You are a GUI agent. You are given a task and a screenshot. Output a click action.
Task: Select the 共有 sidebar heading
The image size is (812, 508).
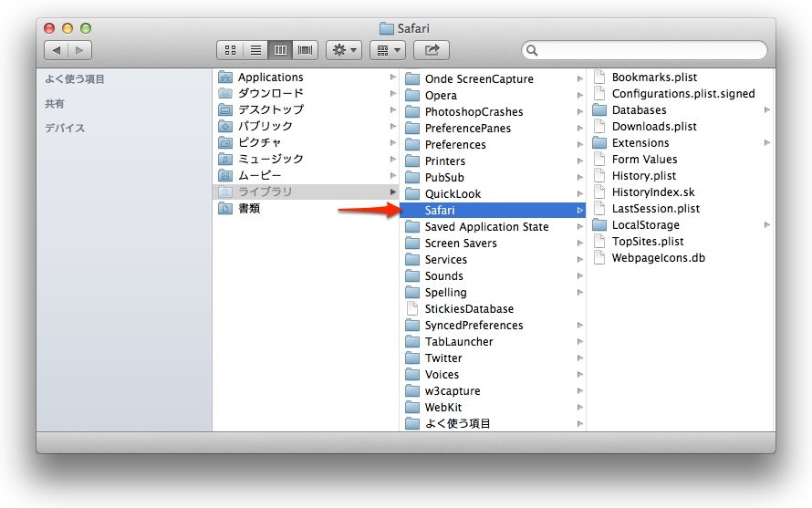[55, 104]
